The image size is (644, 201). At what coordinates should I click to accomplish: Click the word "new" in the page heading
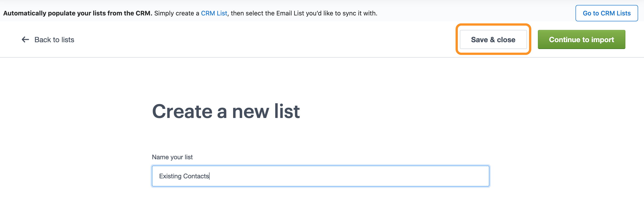pos(251,111)
